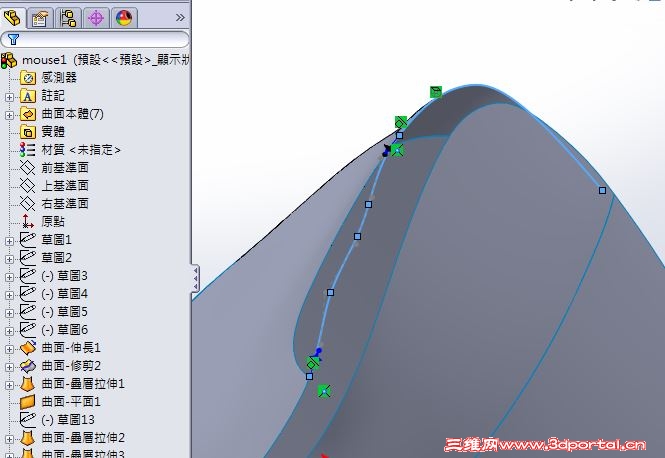Expand the 曲面-疊層拉伸2 feature
This screenshot has height=458, width=665.
(9, 439)
